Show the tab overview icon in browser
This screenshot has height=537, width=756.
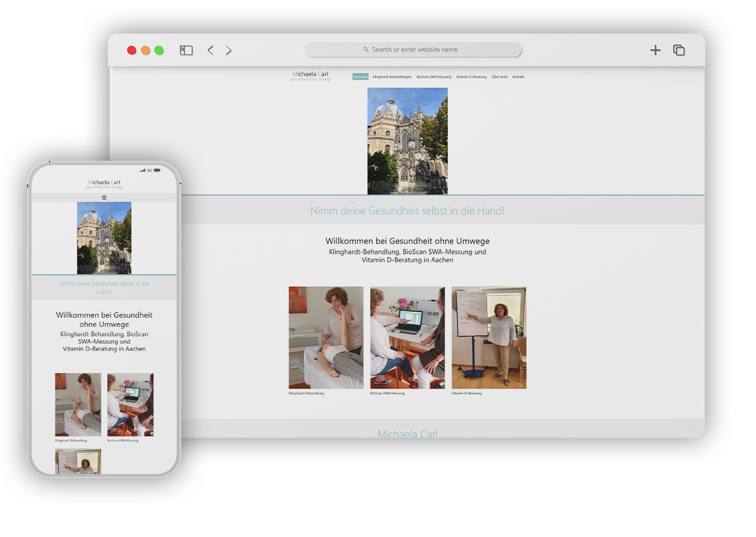pyautogui.click(x=679, y=51)
